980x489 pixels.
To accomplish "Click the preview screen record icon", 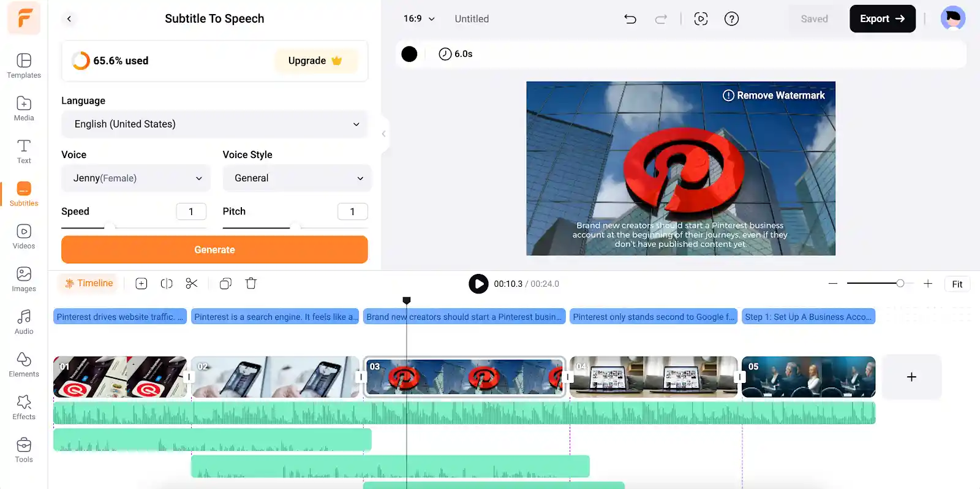I will tap(701, 19).
